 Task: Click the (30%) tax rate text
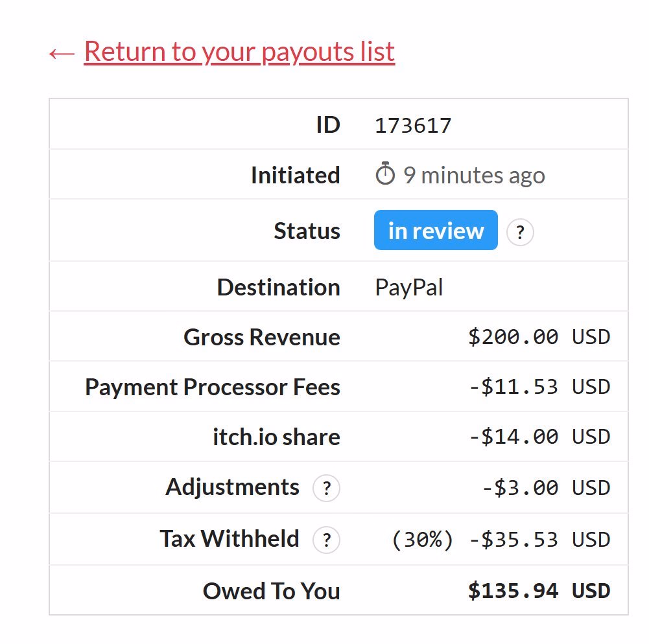tap(423, 540)
